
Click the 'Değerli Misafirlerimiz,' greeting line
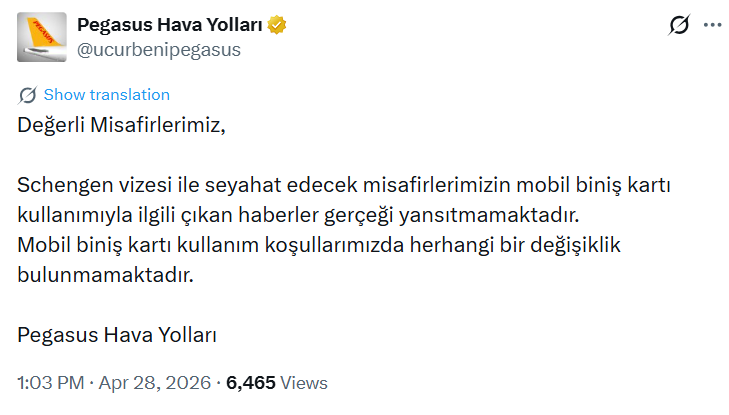pyautogui.click(x=122, y=125)
